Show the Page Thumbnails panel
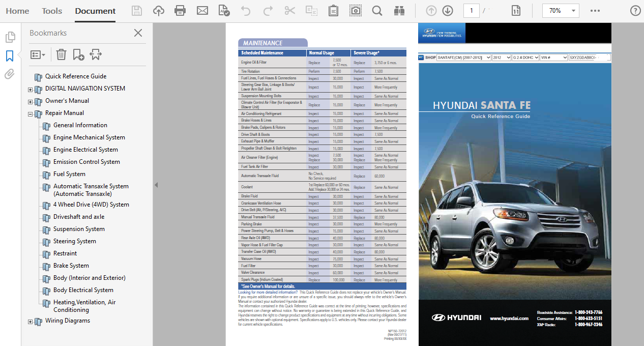The height and width of the screenshot is (346, 644). (10, 37)
